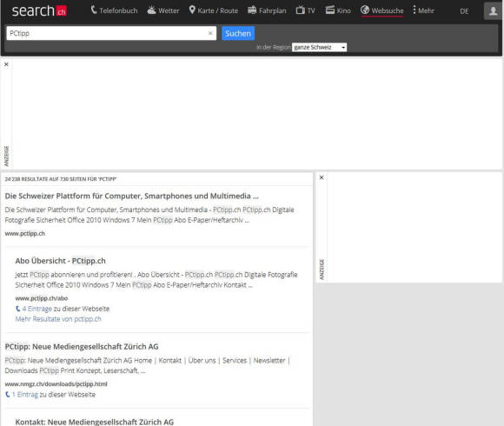Open Fahrplan via the train icon
504x426 pixels.
(x=252, y=10)
